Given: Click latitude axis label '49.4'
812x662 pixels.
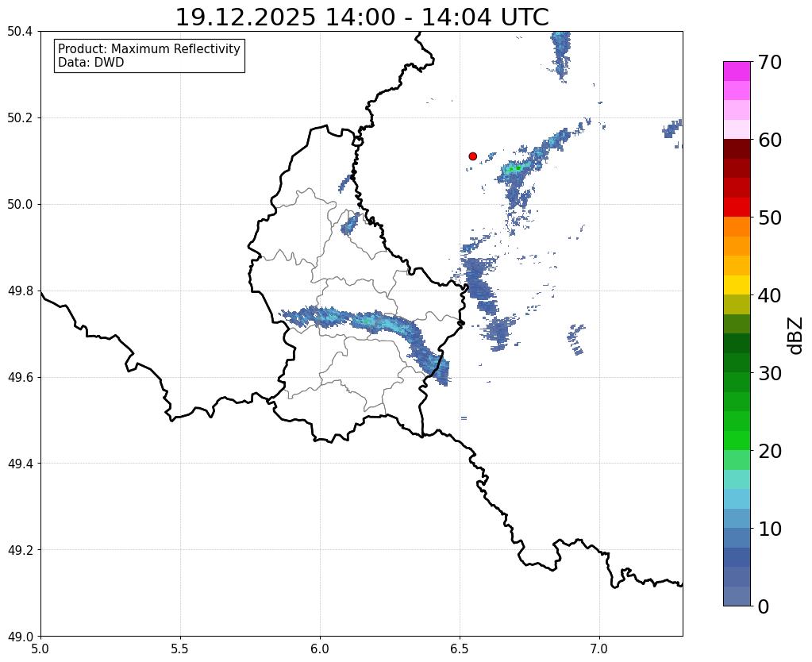Looking at the screenshot, I should (x=20, y=464).
